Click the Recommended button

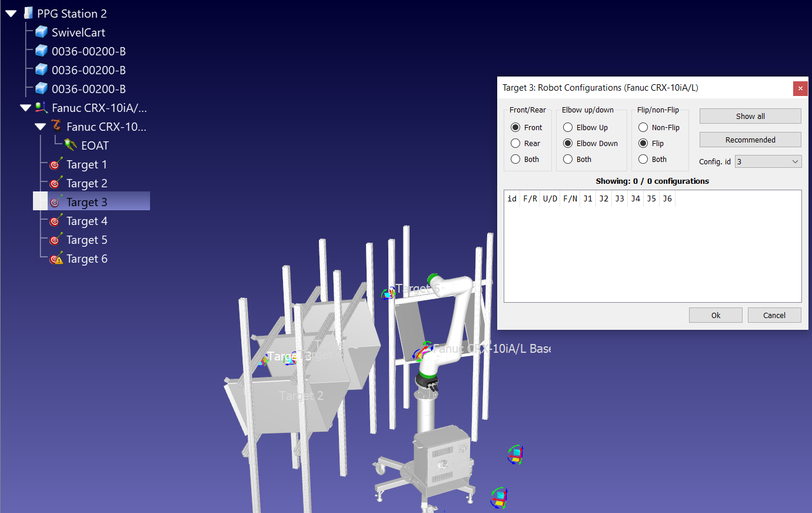click(x=750, y=140)
